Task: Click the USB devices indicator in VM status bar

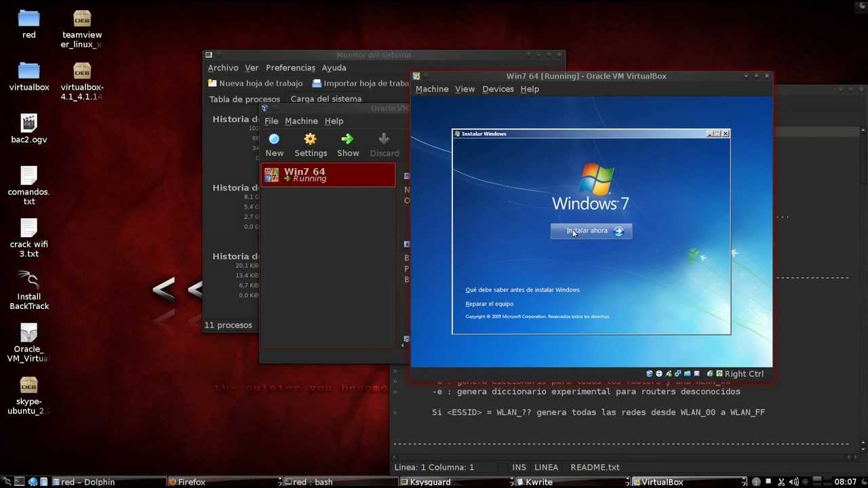Action: (x=669, y=373)
